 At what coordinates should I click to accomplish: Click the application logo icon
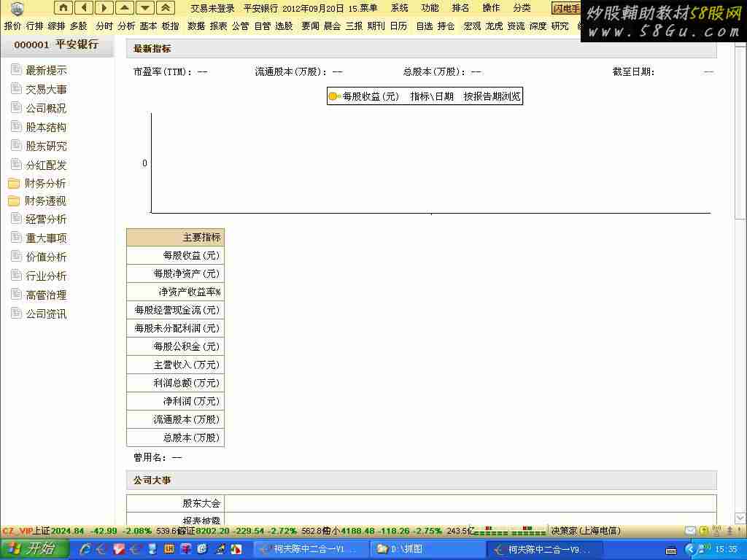[18, 8]
